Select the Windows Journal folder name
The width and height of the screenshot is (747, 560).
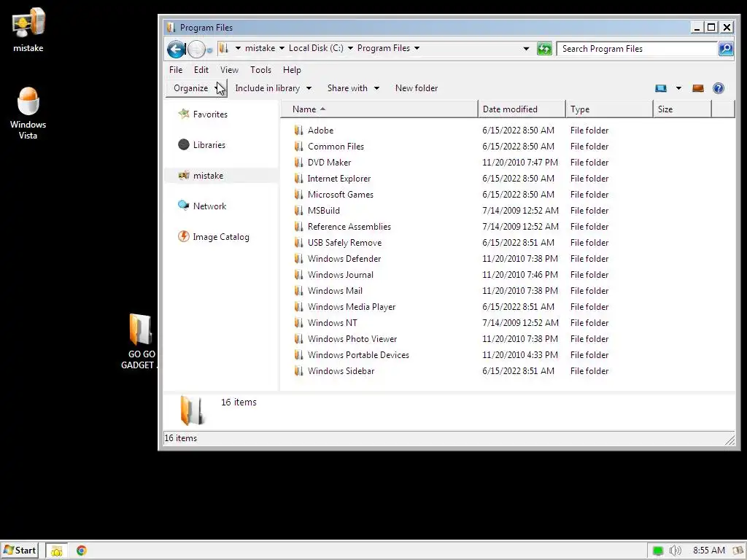click(341, 275)
